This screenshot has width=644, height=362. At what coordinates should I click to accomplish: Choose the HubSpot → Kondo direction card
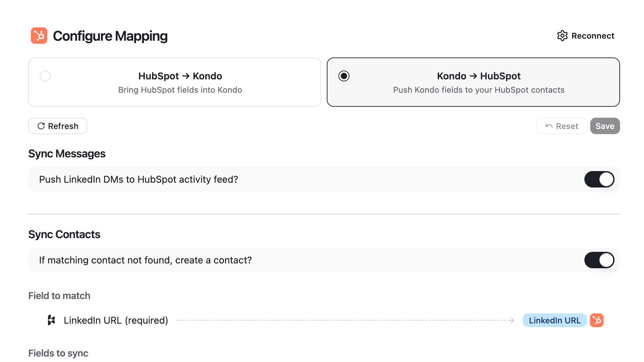click(x=174, y=82)
